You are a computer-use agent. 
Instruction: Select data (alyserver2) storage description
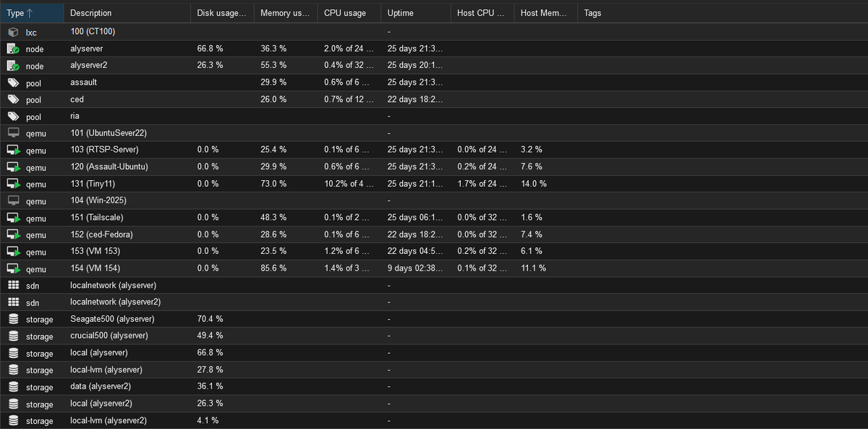click(101, 386)
